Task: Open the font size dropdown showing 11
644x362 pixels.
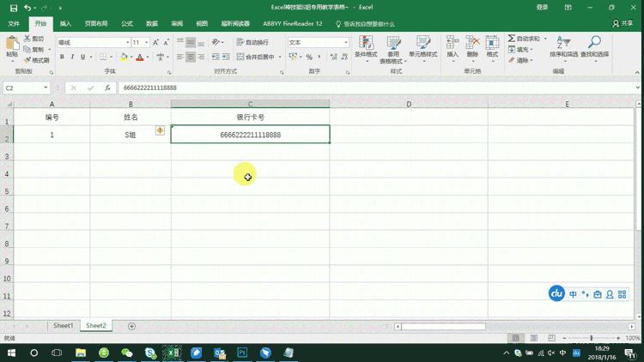Action: 147,42
